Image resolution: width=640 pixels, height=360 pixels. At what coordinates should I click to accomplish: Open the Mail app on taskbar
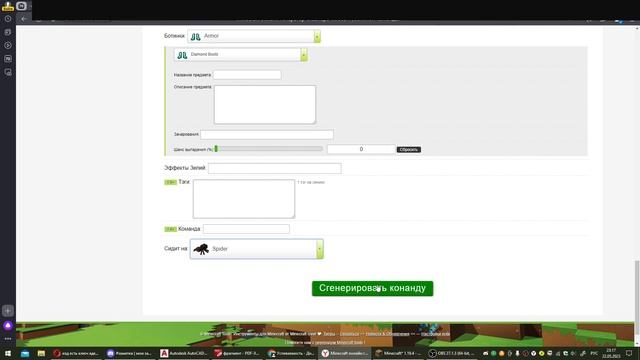25,353
